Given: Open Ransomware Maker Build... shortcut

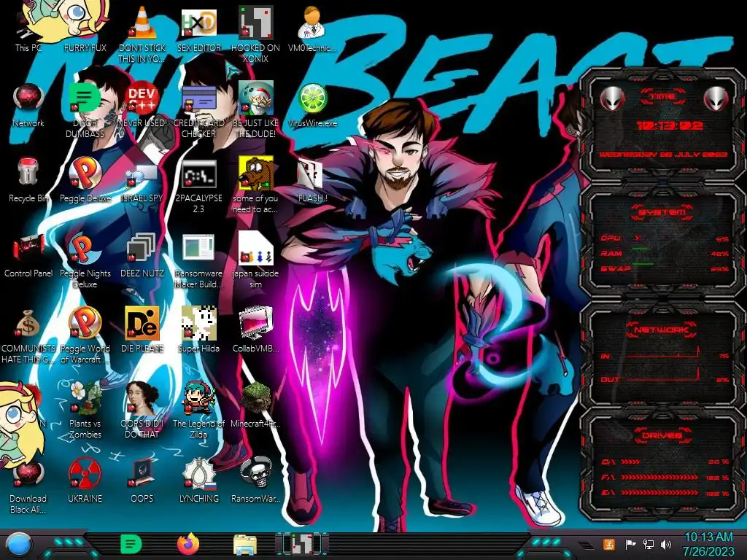Looking at the screenshot, I should click(x=198, y=261).
